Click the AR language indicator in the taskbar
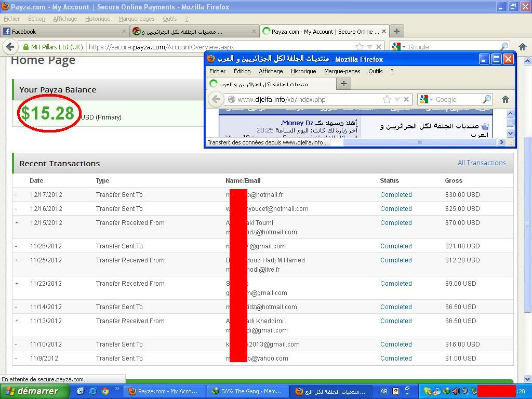This screenshot has height=399, width=532. [x=384, y=391]
